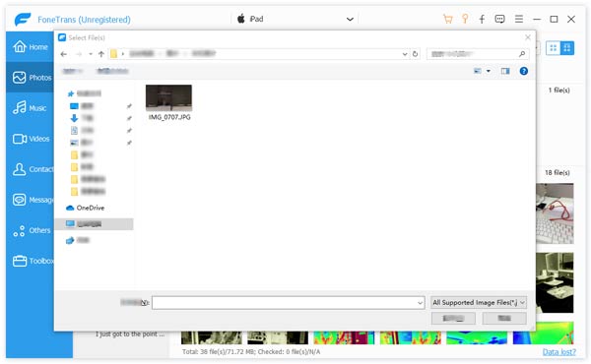
Task: Go back in the file dialog
Action: [x=64, y=54]
